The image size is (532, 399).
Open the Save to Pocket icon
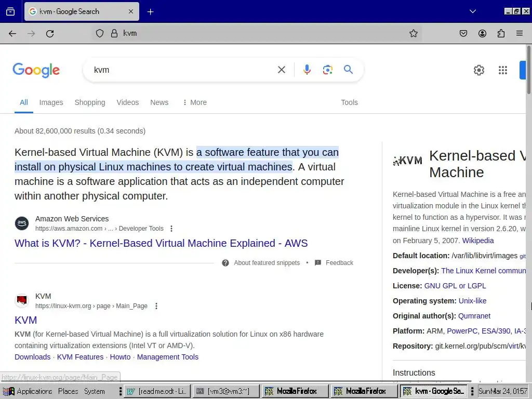point(463,33)
